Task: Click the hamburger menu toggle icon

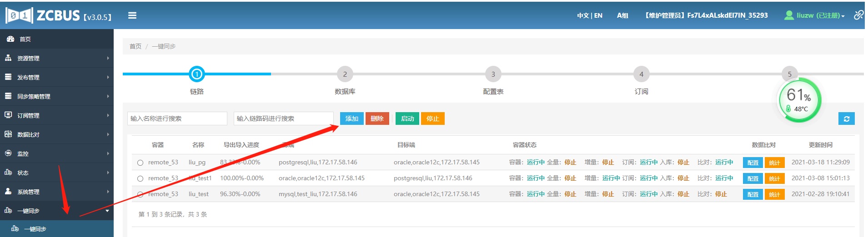Action: (132, 15)
